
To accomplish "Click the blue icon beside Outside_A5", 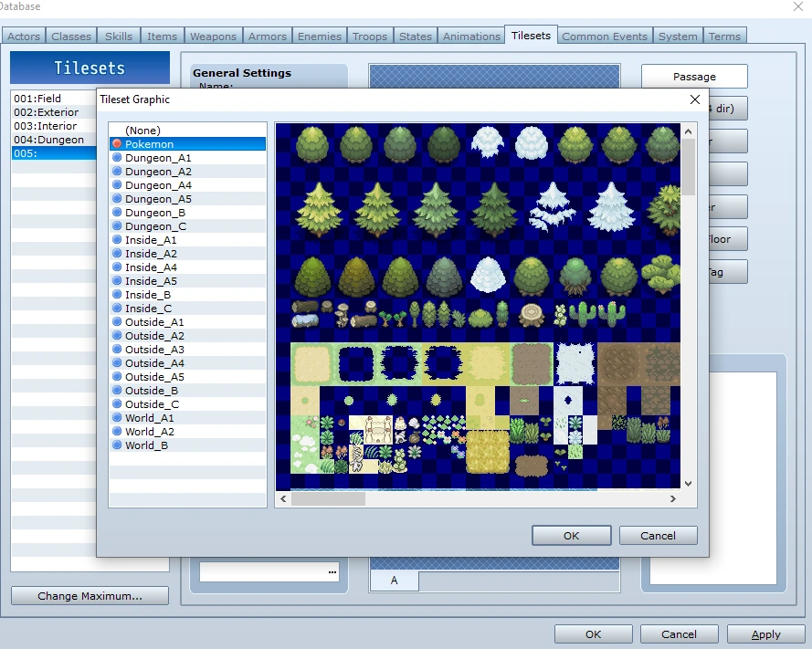I will [117, 377].
